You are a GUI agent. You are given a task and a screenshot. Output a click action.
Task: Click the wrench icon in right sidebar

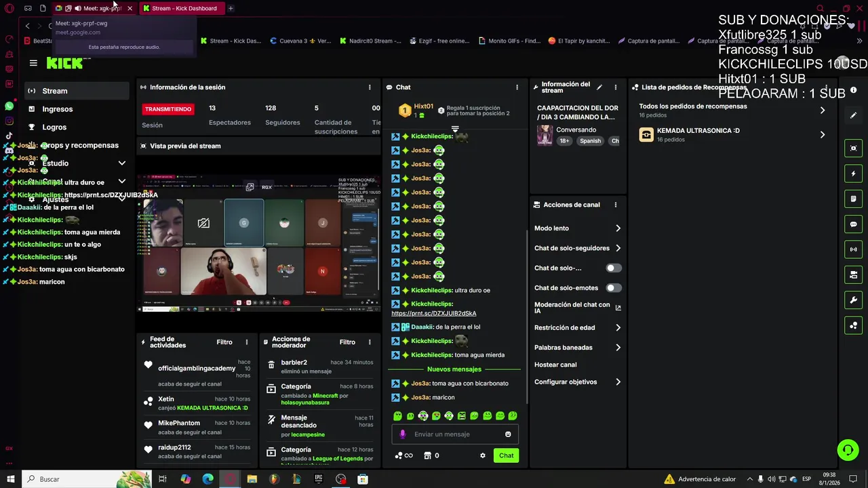(854, 300)
